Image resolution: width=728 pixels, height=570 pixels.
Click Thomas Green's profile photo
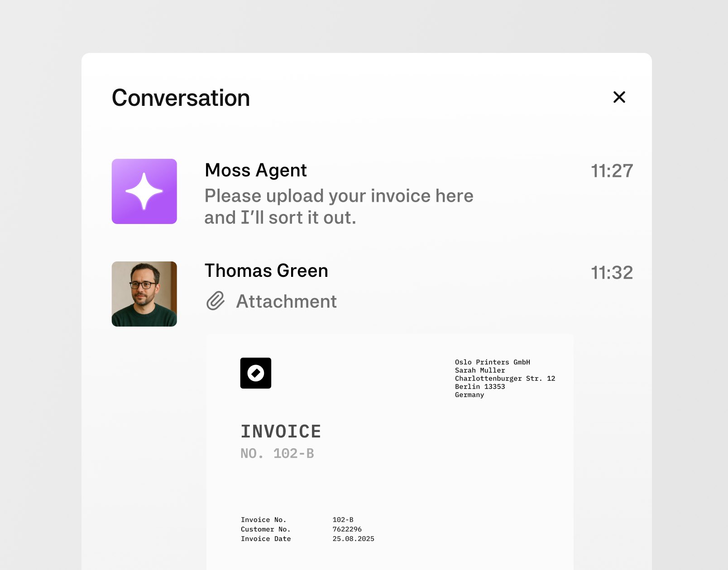pos(144,294)
